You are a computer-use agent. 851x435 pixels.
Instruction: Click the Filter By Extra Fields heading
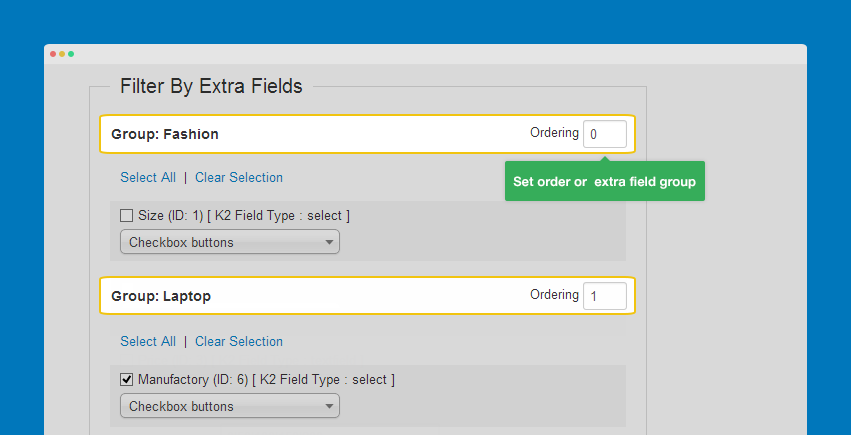pyautogui.click(x=211, y=86)
